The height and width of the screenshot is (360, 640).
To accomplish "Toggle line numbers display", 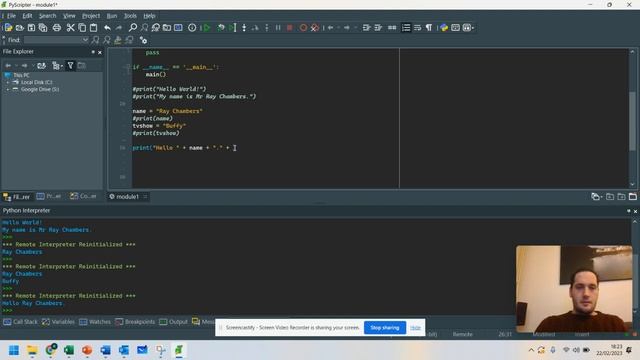I will pos(406,28).
